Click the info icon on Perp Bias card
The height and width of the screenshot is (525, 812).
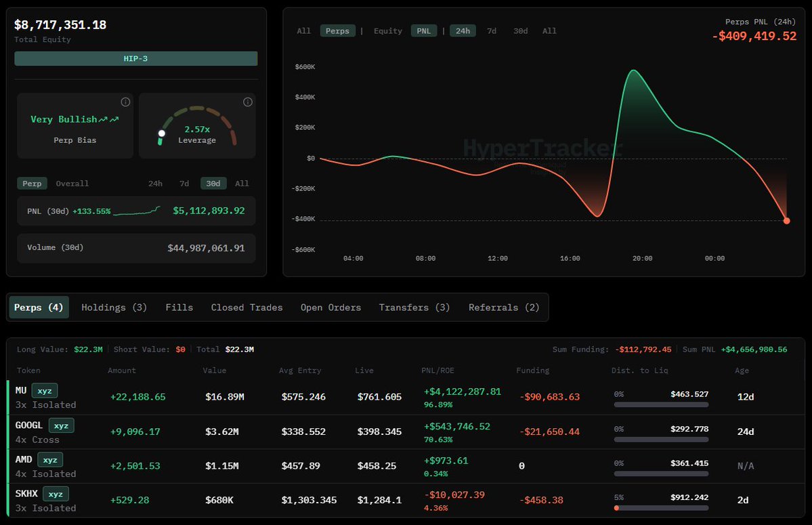point(125,102)
